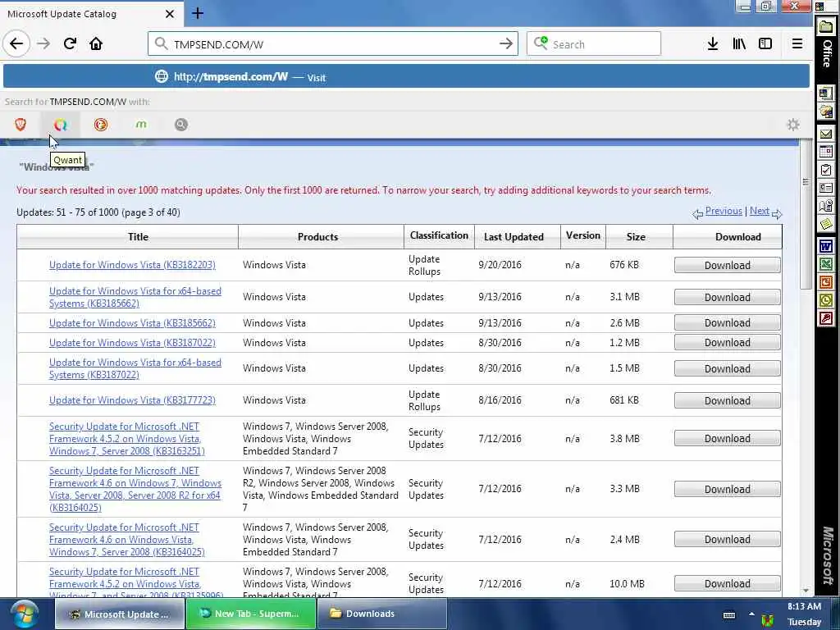Open Update for Windows Vista (KB3177723) link
840x630 pixels.
pyautogui.click(x=132, y=400)
